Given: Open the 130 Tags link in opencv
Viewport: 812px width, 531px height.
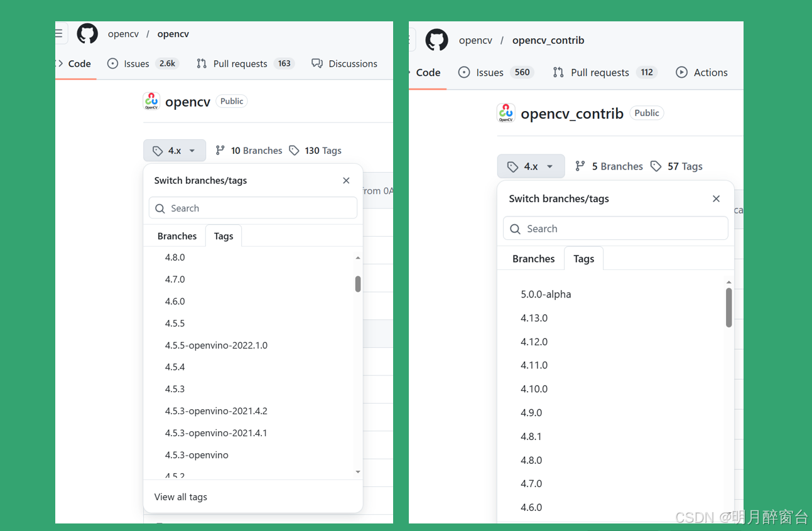Looking at the screenshot, I should pyautogui.click(x=315, y=151).
